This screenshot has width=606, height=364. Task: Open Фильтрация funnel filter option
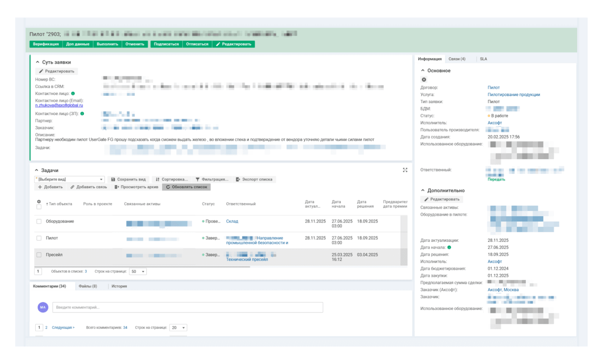coord(212,179)
